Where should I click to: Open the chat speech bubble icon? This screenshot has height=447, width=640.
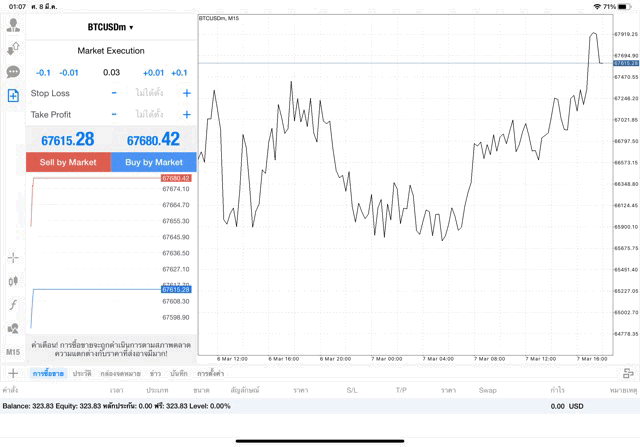[13, 72]
